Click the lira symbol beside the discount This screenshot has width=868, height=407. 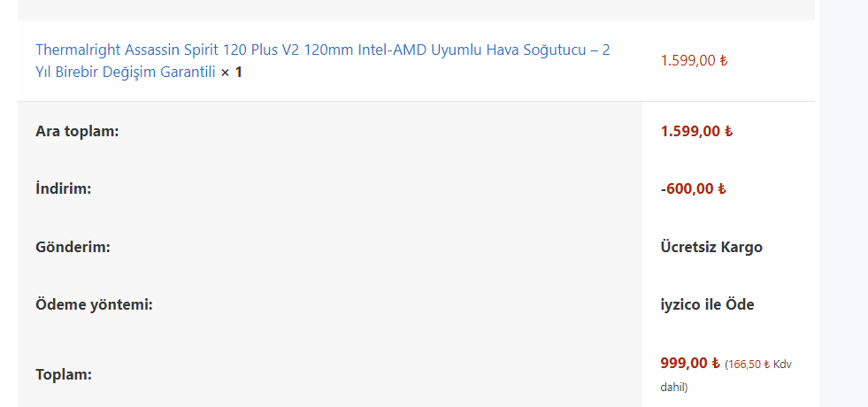[x=721, y=189]
